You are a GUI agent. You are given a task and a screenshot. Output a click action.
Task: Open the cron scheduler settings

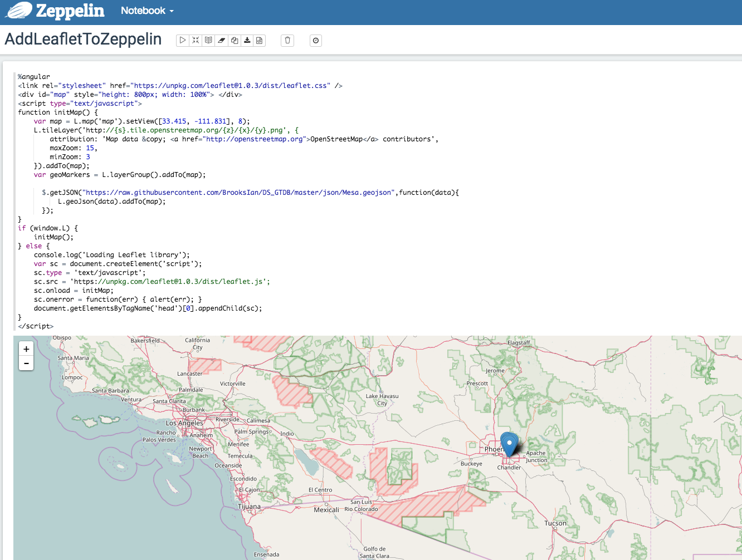click(x=316, y=40)
